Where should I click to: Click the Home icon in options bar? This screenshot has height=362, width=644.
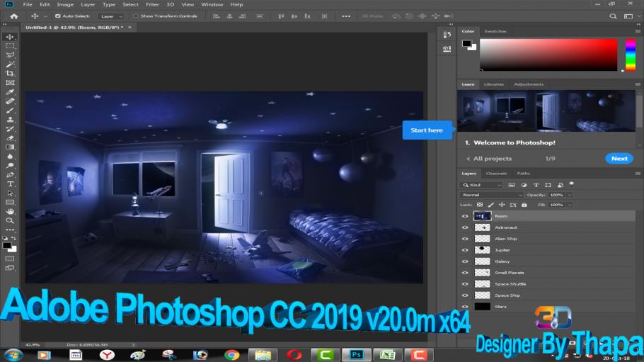[x=14, y=16]
